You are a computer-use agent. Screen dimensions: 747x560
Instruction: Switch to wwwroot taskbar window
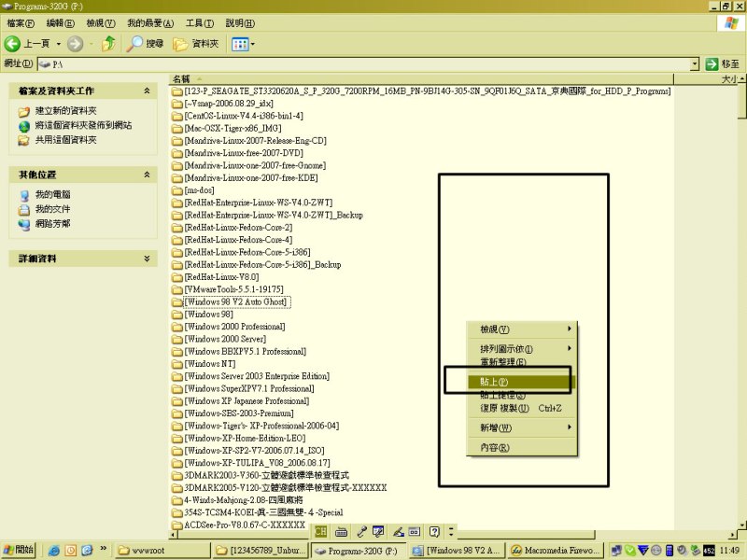tap(162, 551)
